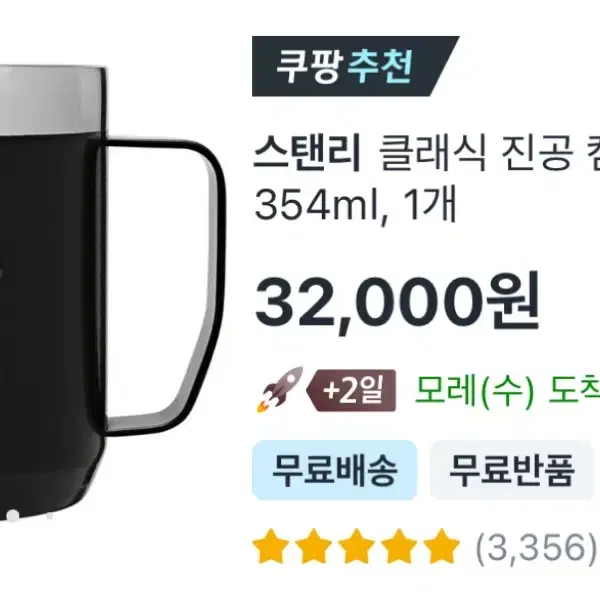Select the second rating star
This screenshot has height=600, width=600.
313,546
